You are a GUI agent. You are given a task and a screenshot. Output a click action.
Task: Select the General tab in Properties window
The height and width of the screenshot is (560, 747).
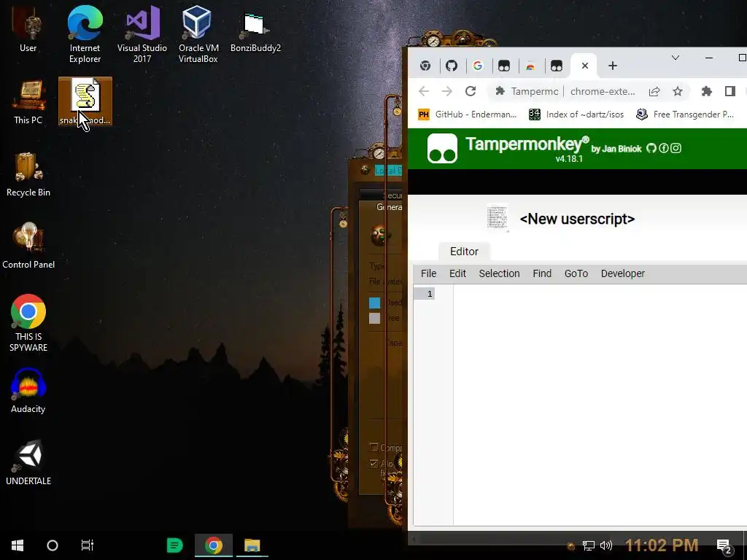[x=390, y=207]
